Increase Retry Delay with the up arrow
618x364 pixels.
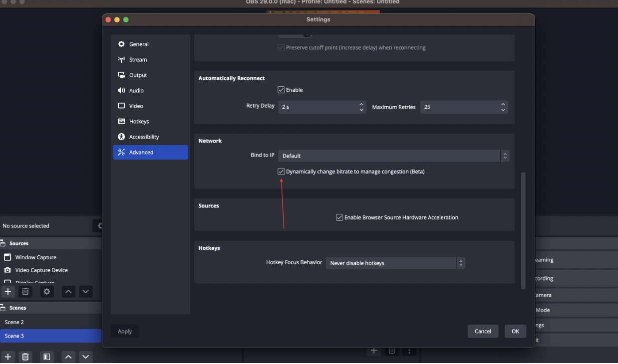click(x=361, y=104)
